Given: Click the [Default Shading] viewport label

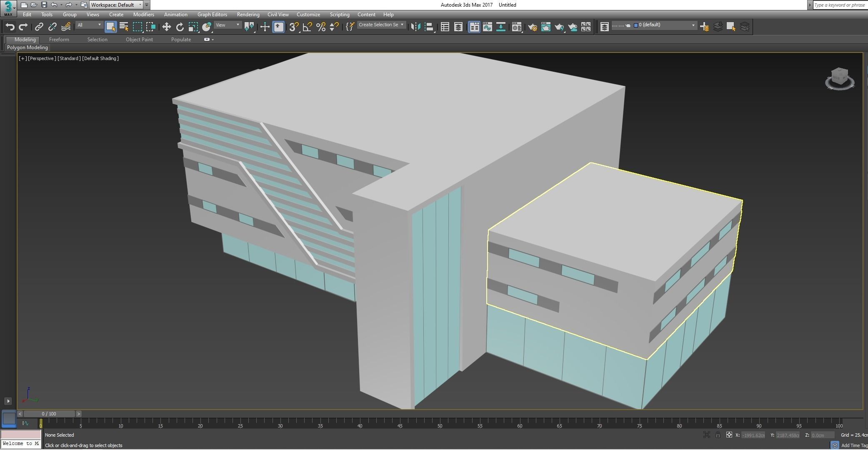Looking at the screenshot, I should (x=100, y=58).
